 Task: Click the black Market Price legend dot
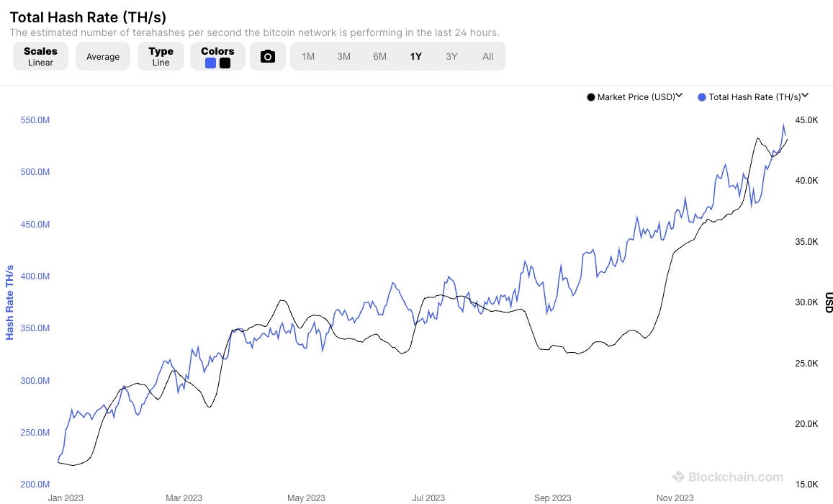[x=591, y=97]
